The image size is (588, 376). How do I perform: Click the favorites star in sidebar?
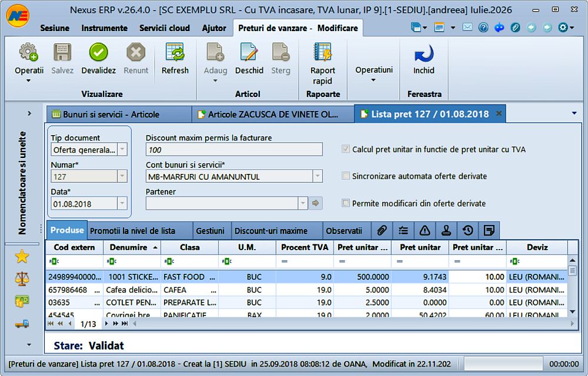point(22,257)
